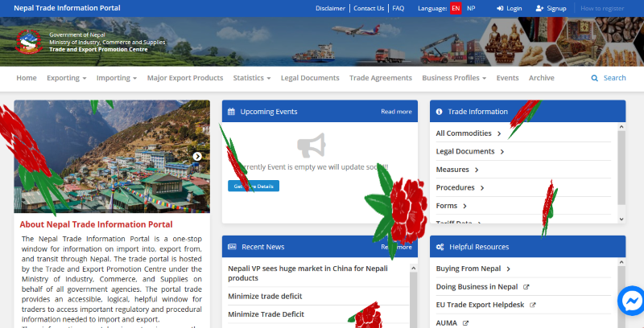Image resolution: width=644 pixels, height=328 pixels.
Task: Click Read more in Upcoming Events
Action: (396, 112)
